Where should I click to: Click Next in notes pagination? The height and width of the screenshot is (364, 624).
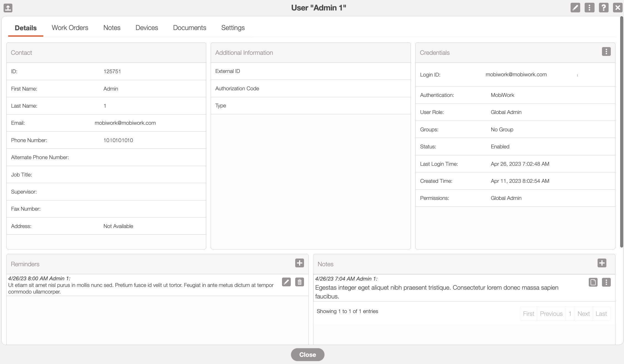pyautogui.click(x=583, y=314)
